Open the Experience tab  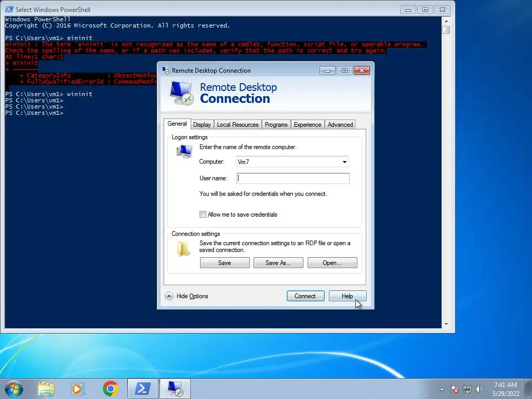click(x=308, y=125)
